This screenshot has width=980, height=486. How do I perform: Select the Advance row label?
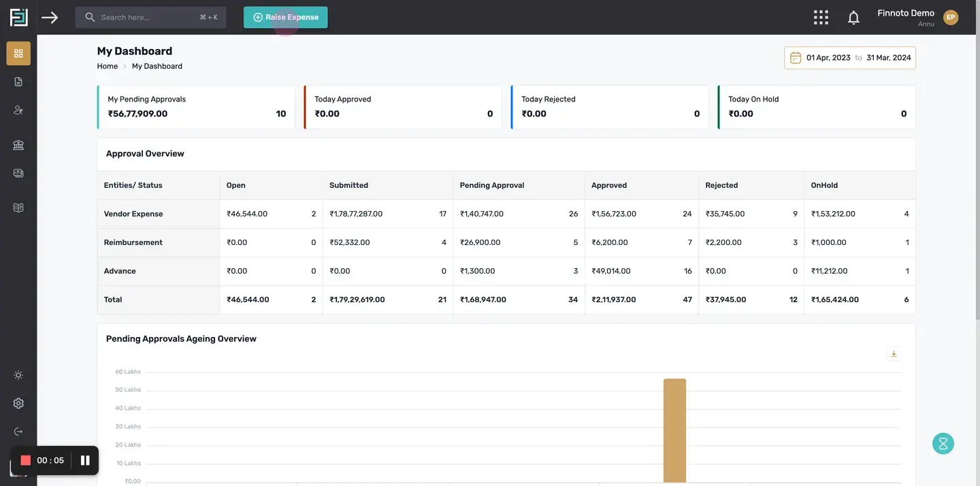click(x=120, y=271)
